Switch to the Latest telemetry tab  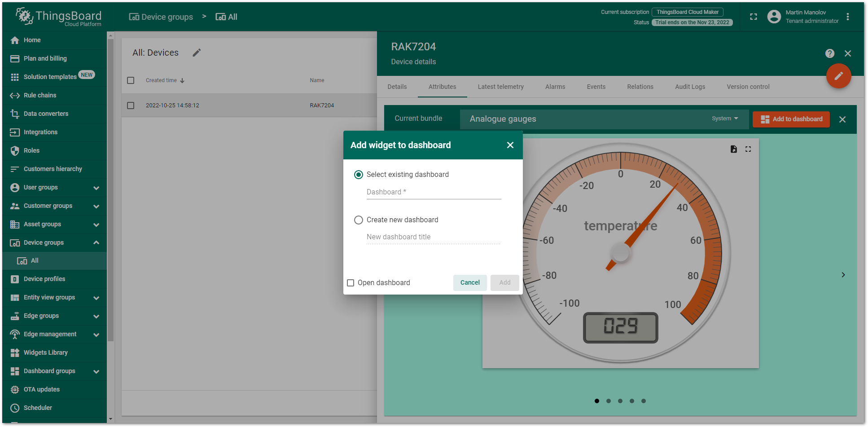501,87
